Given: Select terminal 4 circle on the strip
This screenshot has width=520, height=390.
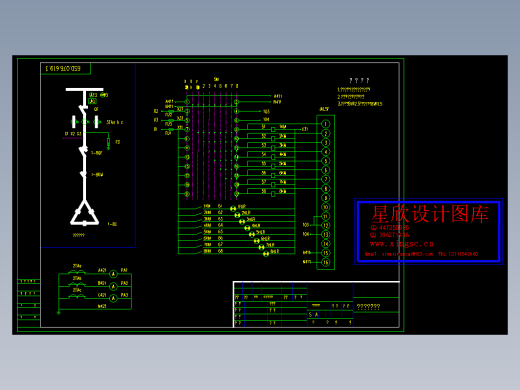Looking at the screenshot, I should tap(325, 152).
